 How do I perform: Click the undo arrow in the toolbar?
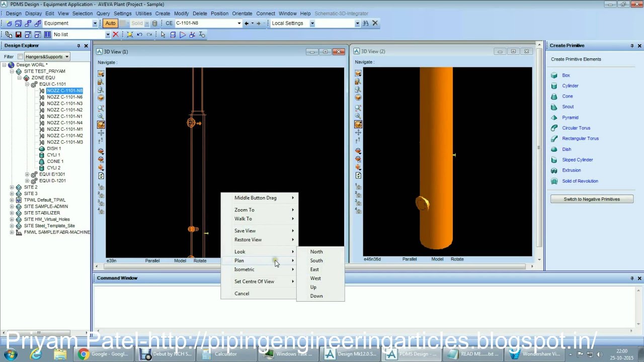click(x=139, y=35)
